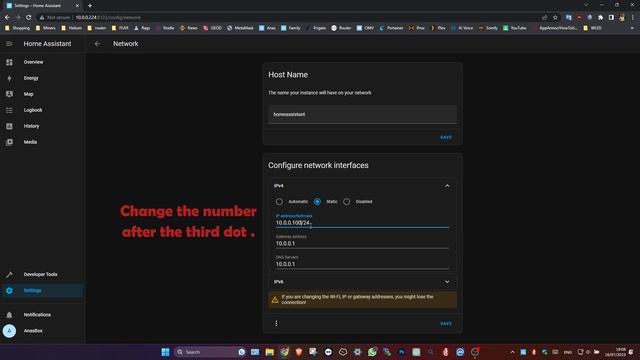
Task: Show more bookmarks with the bookmarks-bar chevron
Action: [x=632, y=28]
